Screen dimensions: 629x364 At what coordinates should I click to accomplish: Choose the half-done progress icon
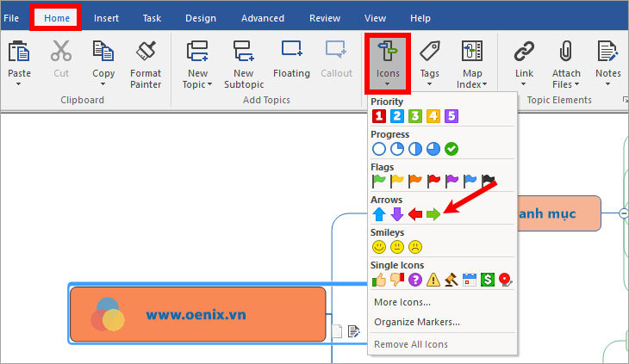414,149
